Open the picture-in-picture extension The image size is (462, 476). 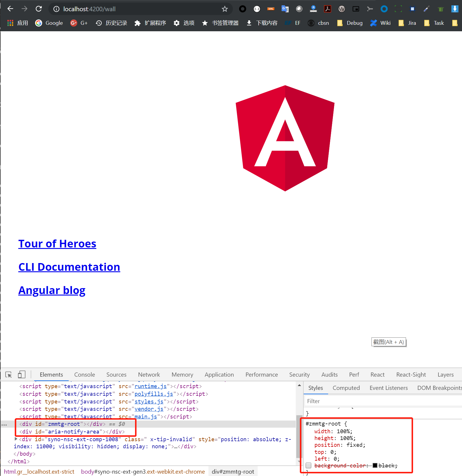click(356, 9)
